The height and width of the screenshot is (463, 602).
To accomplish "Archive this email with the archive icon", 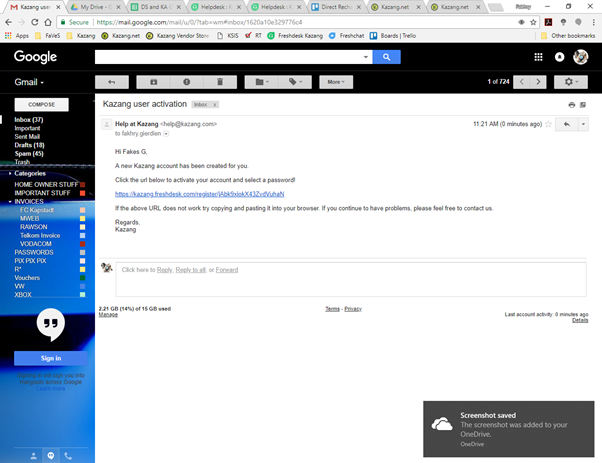I will (x=154, y=82).
